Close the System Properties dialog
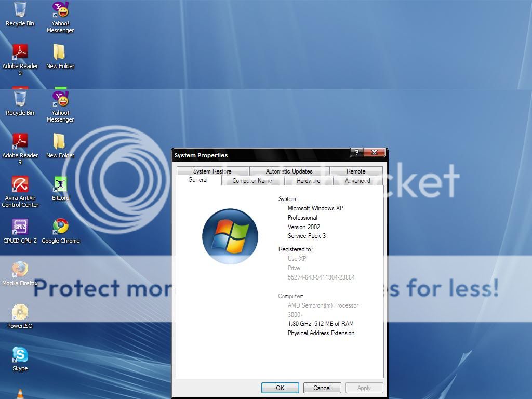Image resolution: width=532 pixels, height=399 pixels. (x=374, y=152)
